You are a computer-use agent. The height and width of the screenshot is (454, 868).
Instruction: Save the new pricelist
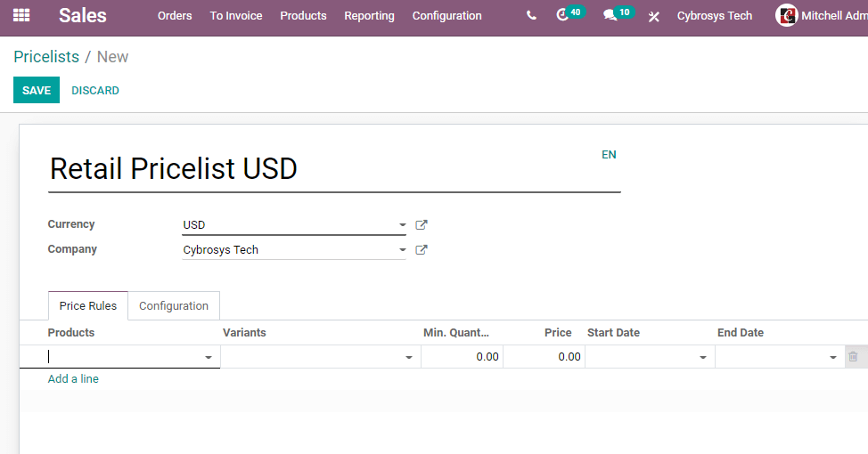[x=37, y=90]
